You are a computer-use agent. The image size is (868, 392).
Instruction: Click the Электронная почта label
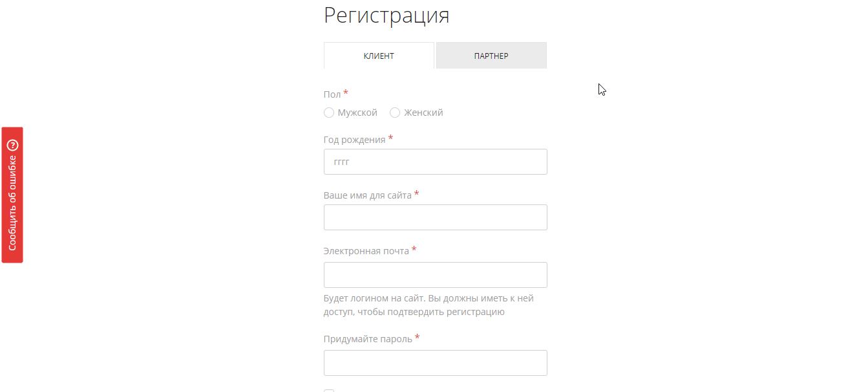[366, 250]
